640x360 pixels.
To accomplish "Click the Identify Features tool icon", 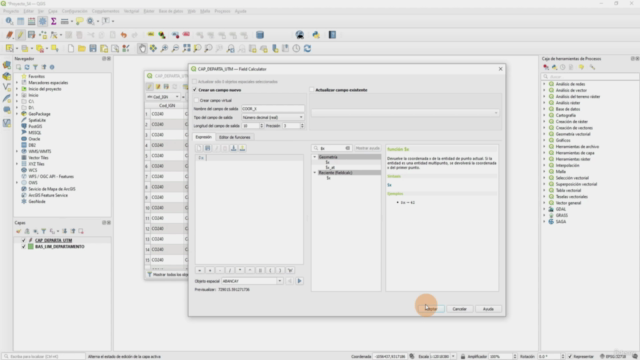I will click(x=9, y=21).
